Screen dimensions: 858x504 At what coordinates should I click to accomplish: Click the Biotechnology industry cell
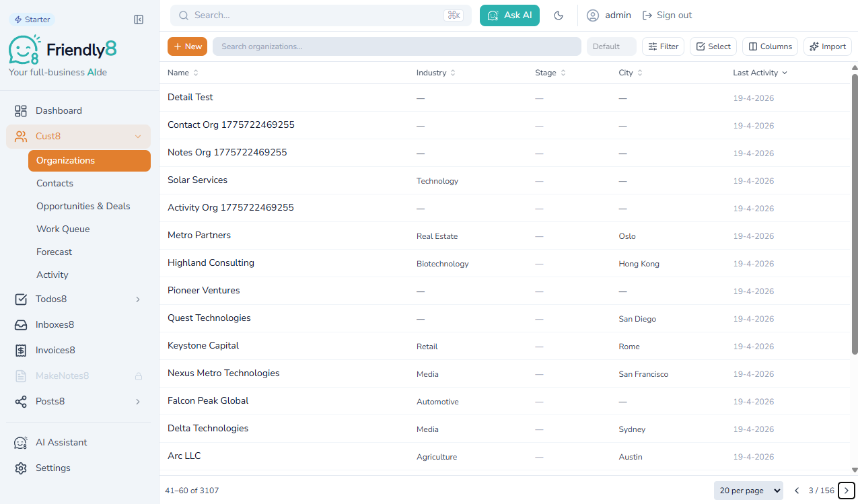pos(442,264)
